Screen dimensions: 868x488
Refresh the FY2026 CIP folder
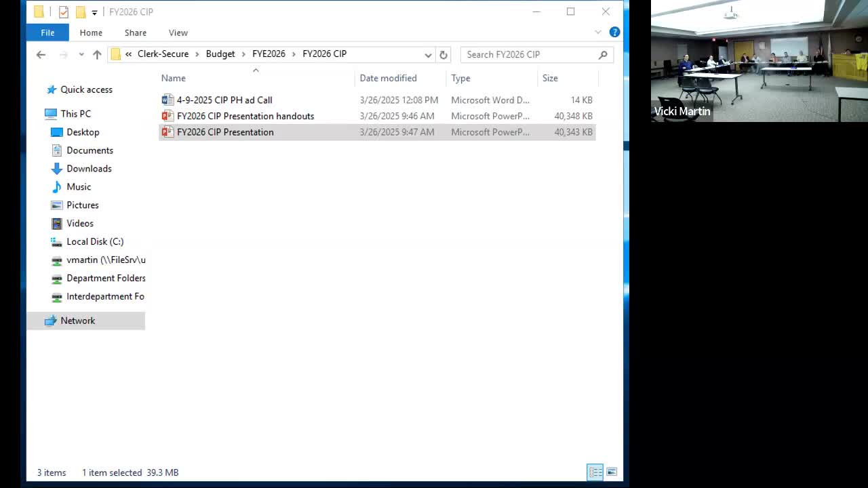[x=443, y=54]
